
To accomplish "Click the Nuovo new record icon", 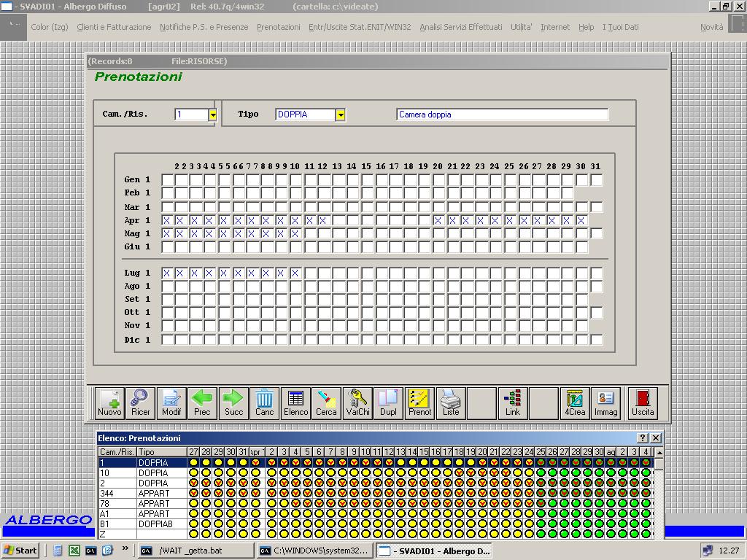I will coord(109,403).
